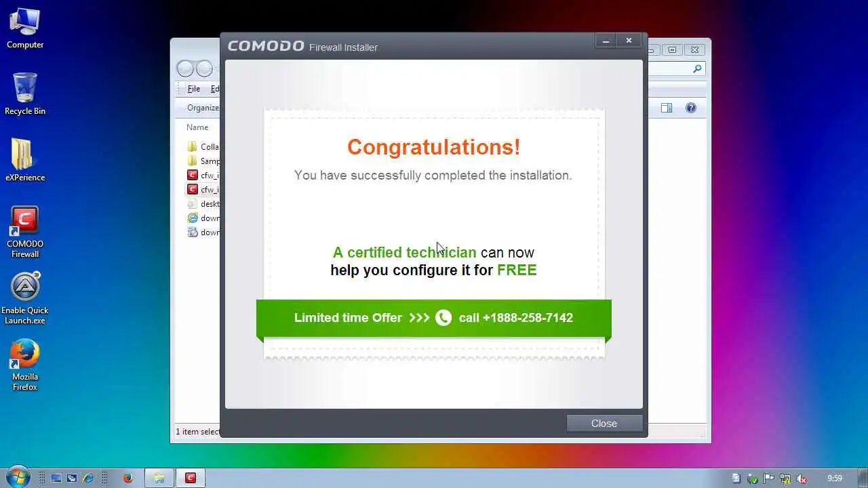Click the 'A certified technician' green text
868x488 pixels.
click(404, 252)
